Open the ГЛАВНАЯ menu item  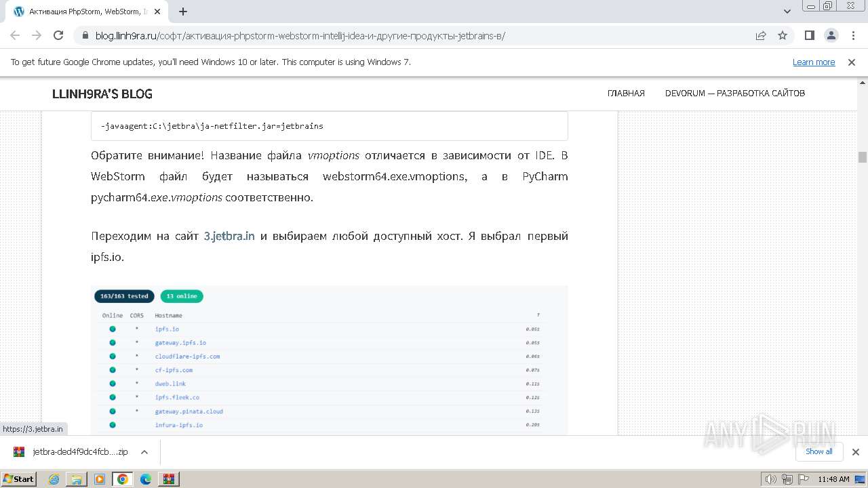(626, 94)
